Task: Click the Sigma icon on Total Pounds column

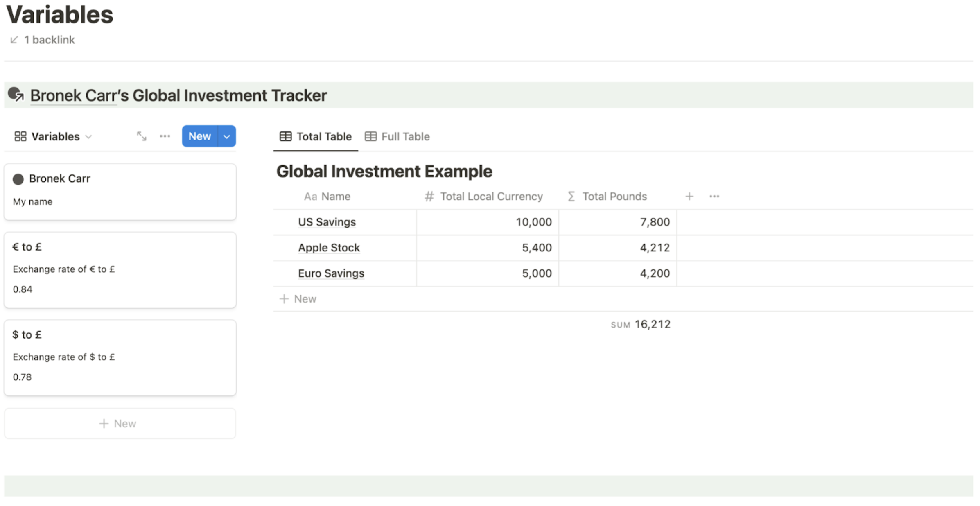Action: point(571,196)
